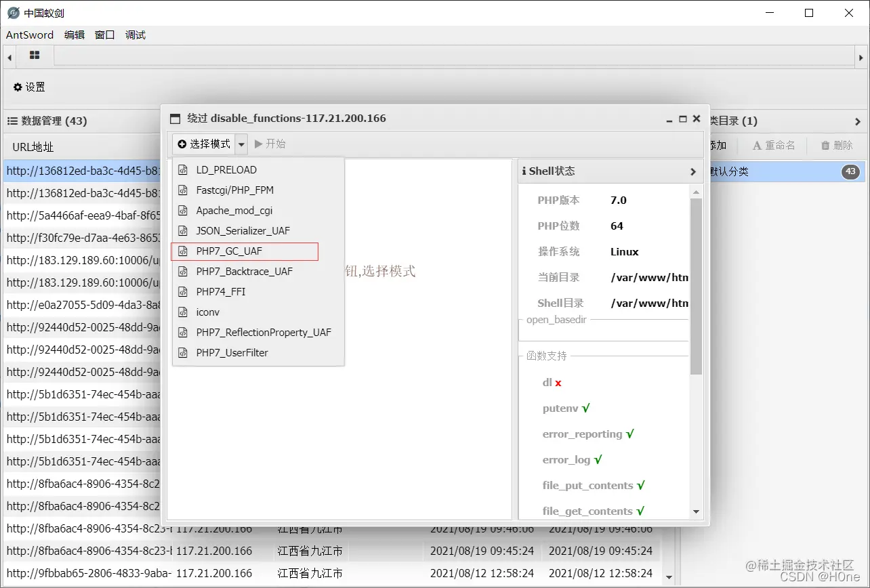
Task: Click the PHP7_ReflectionProperty_UAF file code icon
Action: (182, 333)
